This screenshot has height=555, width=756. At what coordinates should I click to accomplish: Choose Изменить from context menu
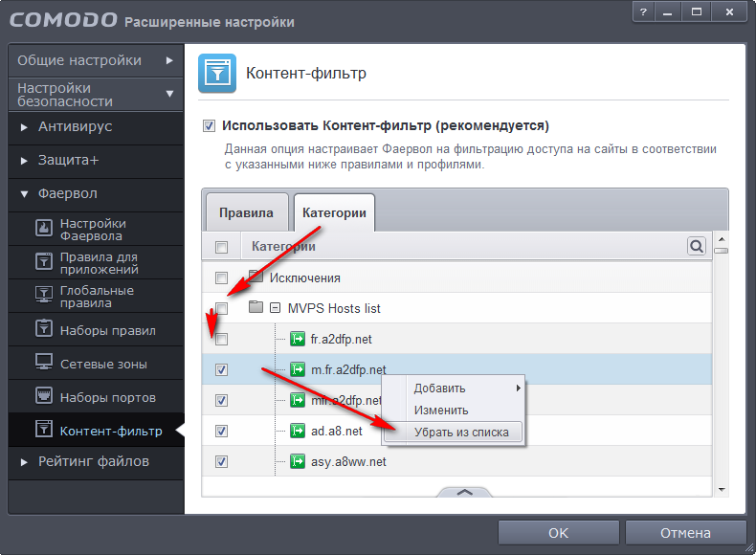[454, 411]
